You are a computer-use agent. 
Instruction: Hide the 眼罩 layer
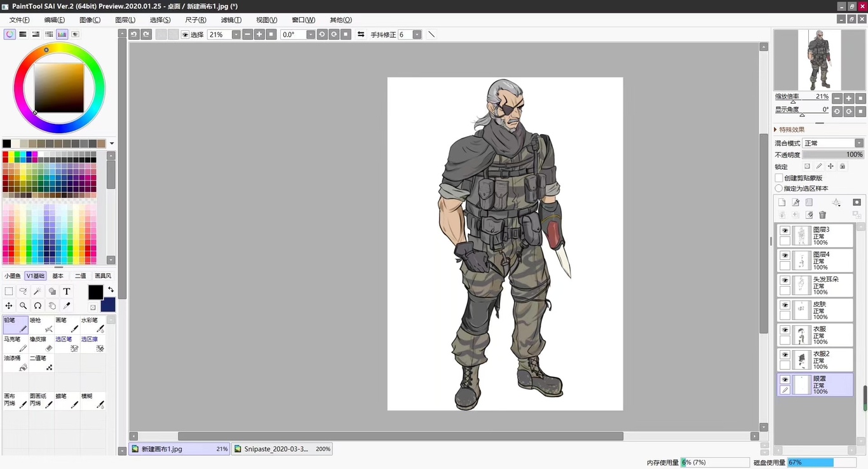(785, 379)
